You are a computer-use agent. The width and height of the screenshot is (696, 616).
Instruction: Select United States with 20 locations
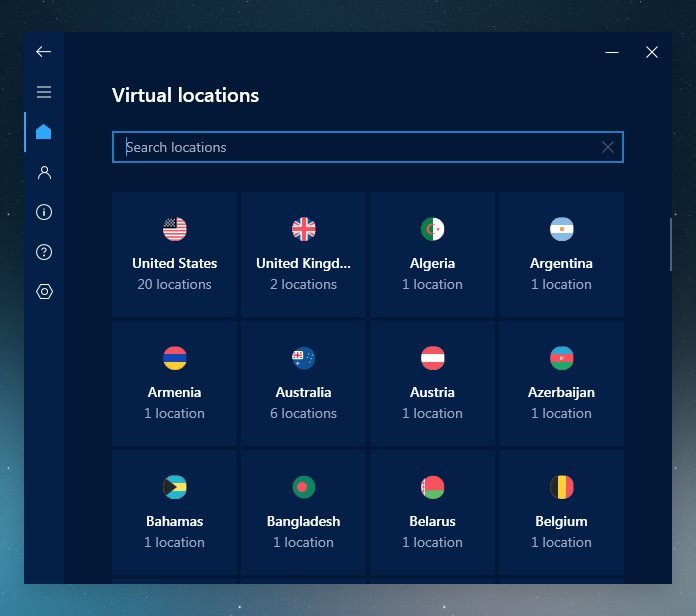pos(175,255)
